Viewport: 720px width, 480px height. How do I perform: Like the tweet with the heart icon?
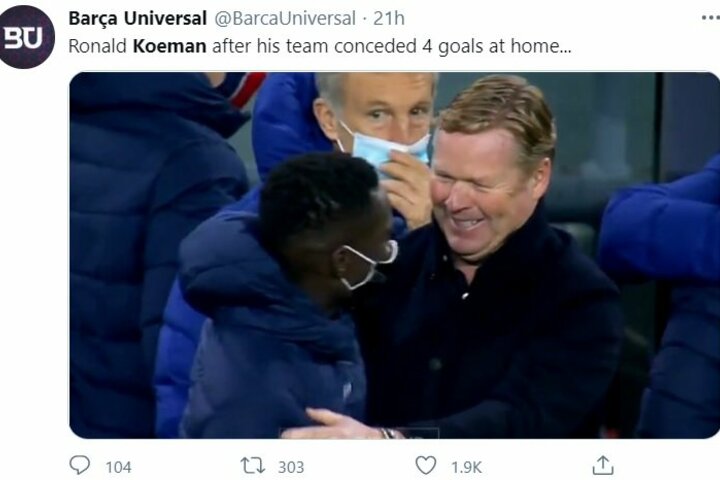[426, 465]
